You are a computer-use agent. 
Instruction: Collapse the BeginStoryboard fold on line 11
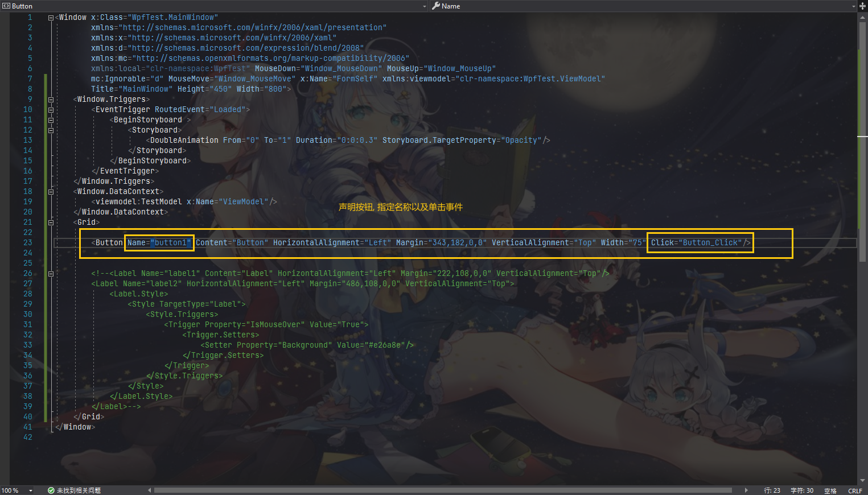click(x=50, y=119)
